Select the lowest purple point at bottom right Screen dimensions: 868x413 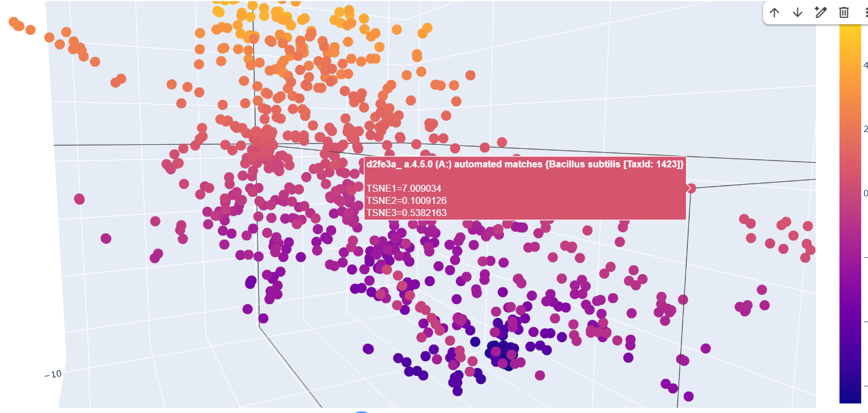point(688,396)
